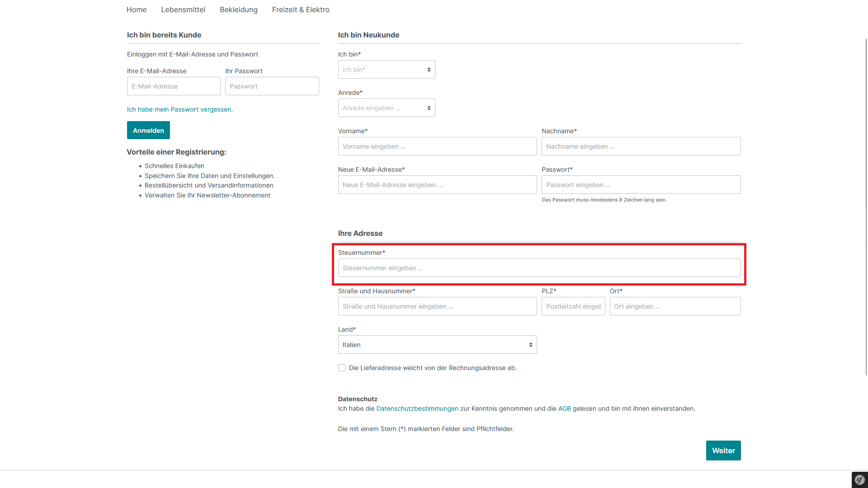Click the page vertical scrollbar
The image size is (868, 488).
(x=866, y=207)
